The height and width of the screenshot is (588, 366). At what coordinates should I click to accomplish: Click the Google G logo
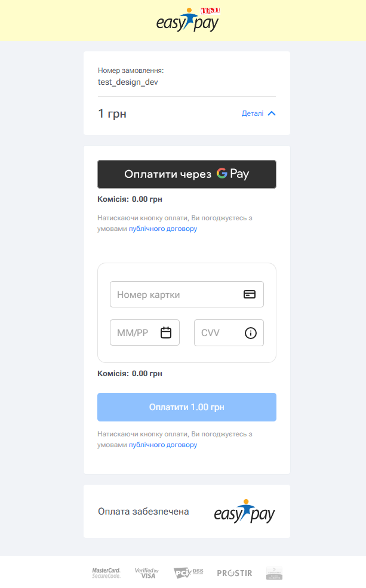(222, 173)
